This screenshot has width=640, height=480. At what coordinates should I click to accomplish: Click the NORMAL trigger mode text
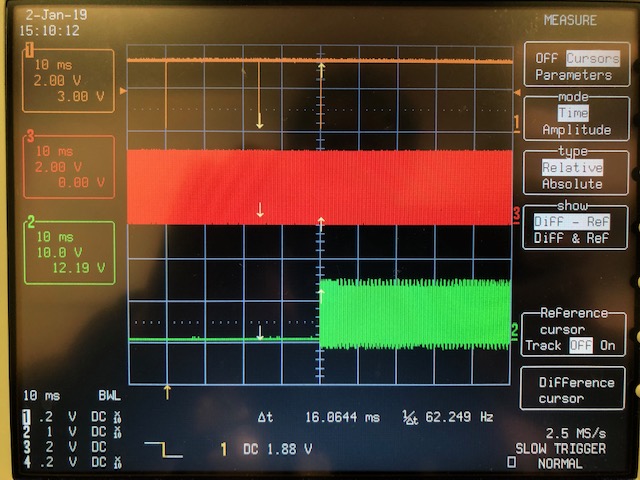click(560, 464)
